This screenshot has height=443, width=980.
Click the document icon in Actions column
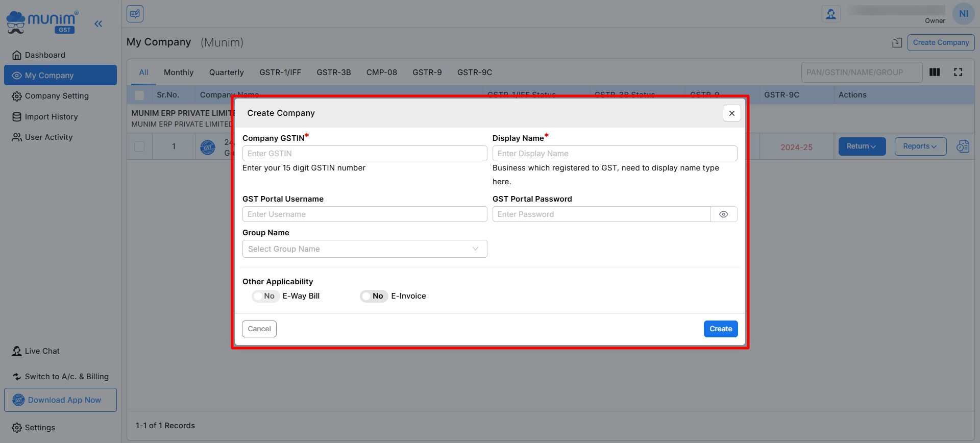pyautogui.click(x=963, y=146)
